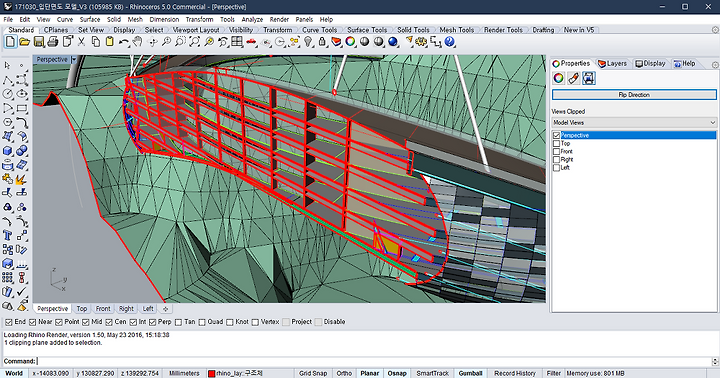Open the Curve menu
The width and height of the screenshot is (720, 378).
tap(65, 19)
